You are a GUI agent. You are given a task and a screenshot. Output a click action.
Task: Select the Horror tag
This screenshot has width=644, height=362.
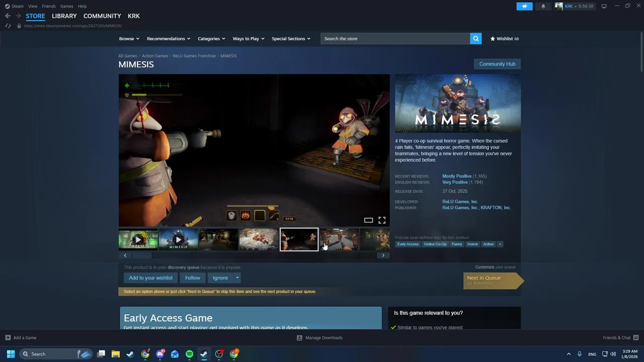click(x=472, y=244)
